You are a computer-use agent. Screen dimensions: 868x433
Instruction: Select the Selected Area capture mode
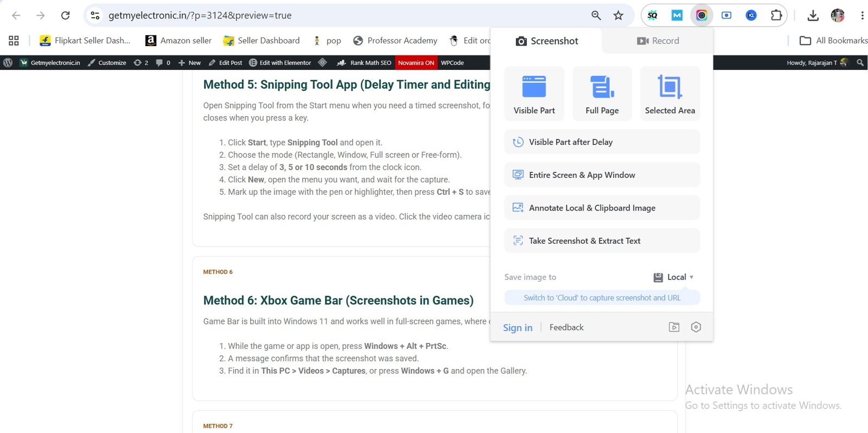pyautogui.click(x=670, y=93)
